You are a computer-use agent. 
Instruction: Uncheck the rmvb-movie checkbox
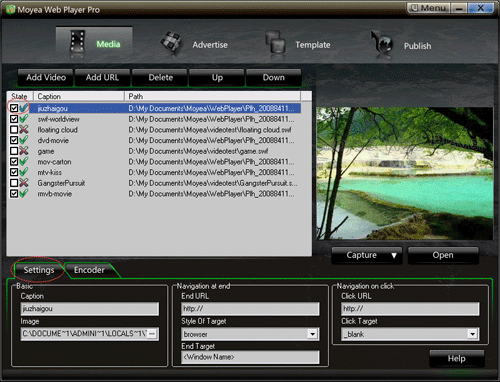point(14,193)
